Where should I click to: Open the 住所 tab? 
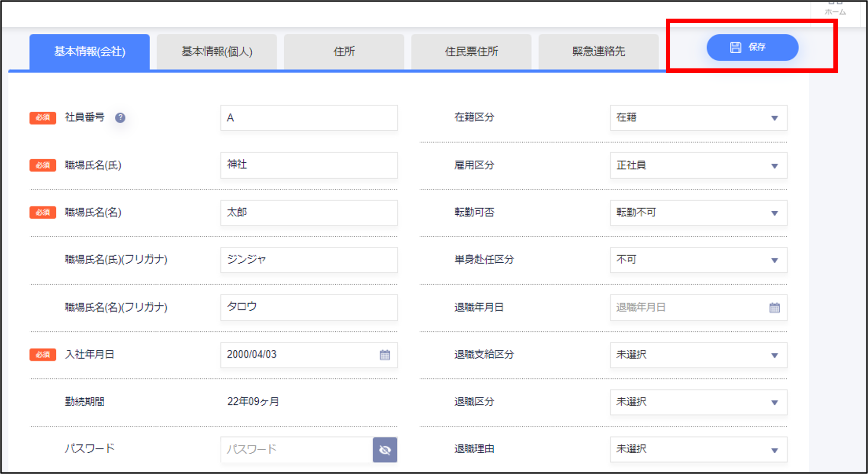point(344,52)
